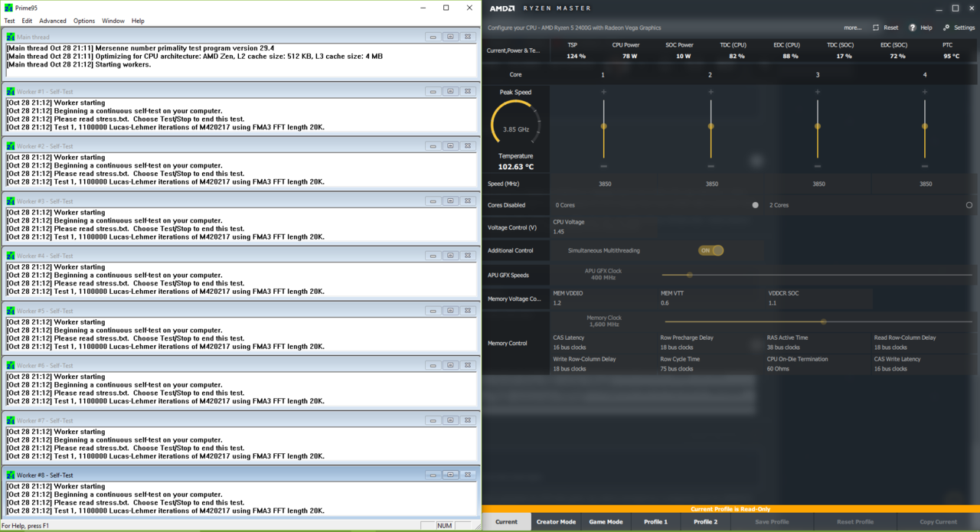Decrease Core 4 speed with minus sign
980x532 pixels.
[x=925, y=166]
